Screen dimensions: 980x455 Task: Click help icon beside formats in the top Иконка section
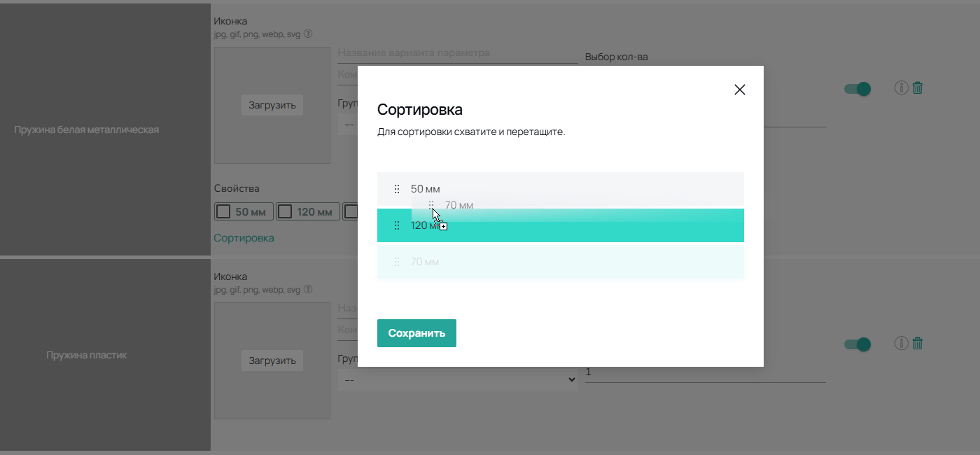[308, 34]
